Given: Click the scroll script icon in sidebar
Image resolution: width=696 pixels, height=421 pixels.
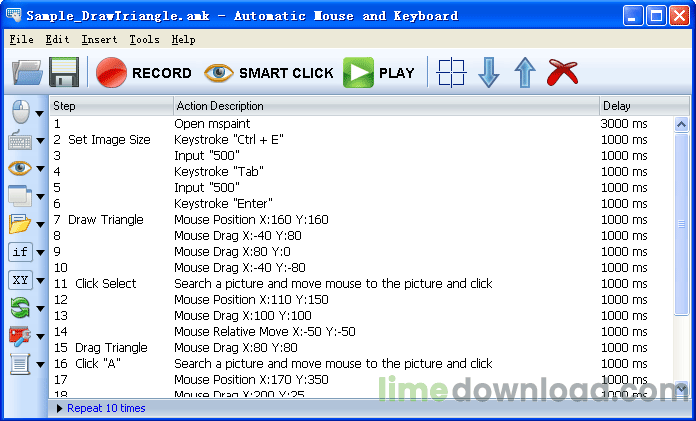Looking at the screenshot, I should pos(20,364).
